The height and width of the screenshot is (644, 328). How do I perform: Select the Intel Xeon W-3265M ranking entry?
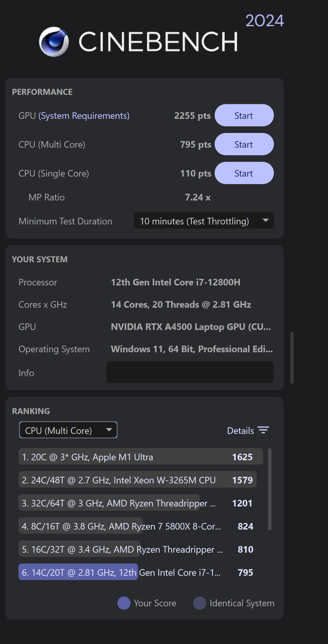(137, 480)
